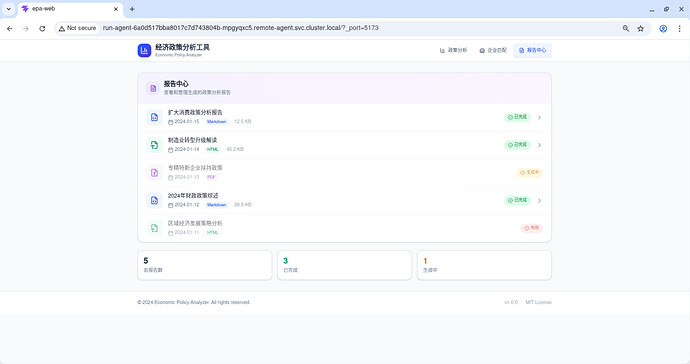
Task: Click the zoom magnifier icon in address bar
Action: pyautogui.click(x=626, y=29)
